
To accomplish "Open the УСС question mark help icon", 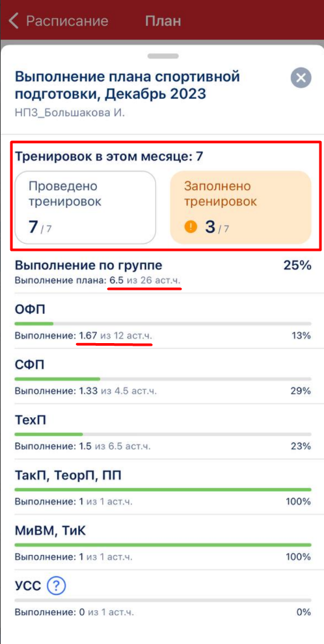I will [x=57, y=586].
